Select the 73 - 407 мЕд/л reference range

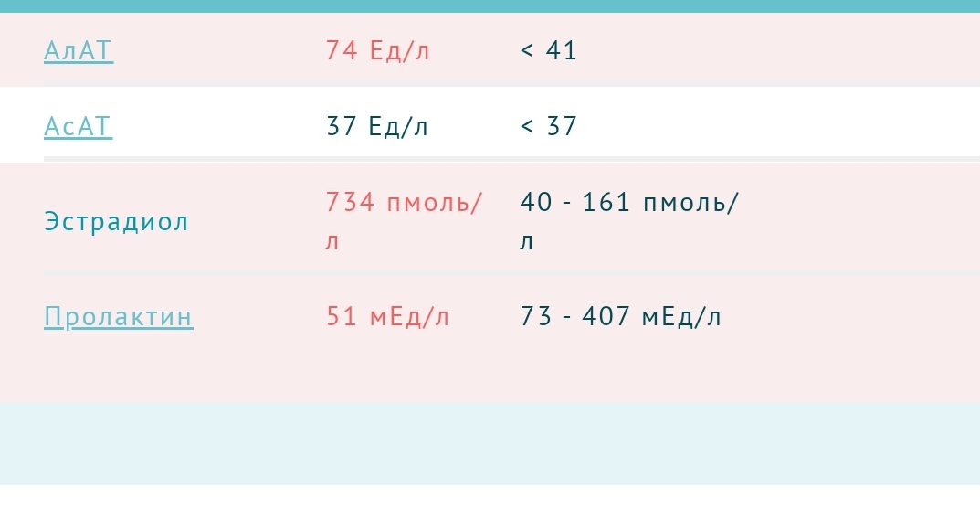click(620, 317)
